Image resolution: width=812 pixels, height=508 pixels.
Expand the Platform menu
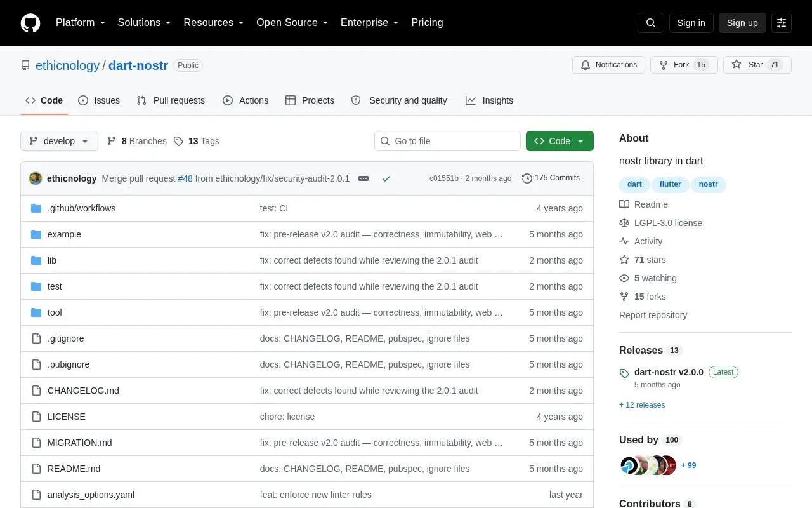tap(81, 23)
